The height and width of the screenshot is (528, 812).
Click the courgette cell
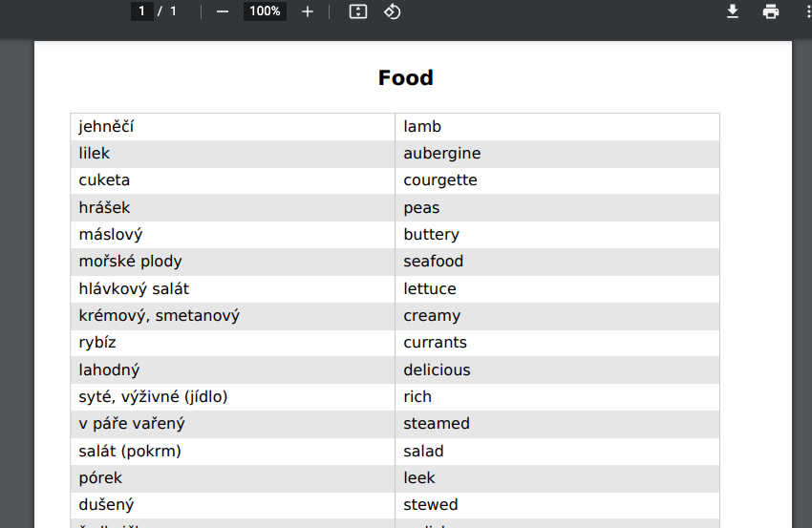click(557, 180)
